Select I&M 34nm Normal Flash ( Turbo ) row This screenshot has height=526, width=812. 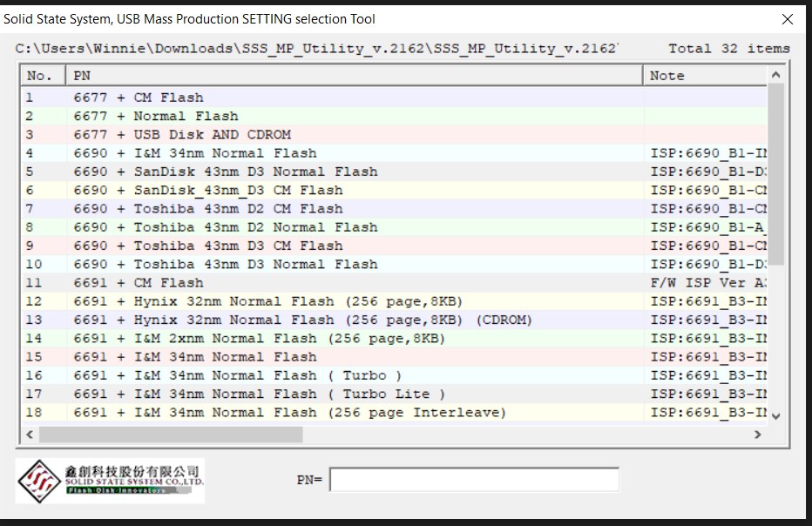(395, 375)
